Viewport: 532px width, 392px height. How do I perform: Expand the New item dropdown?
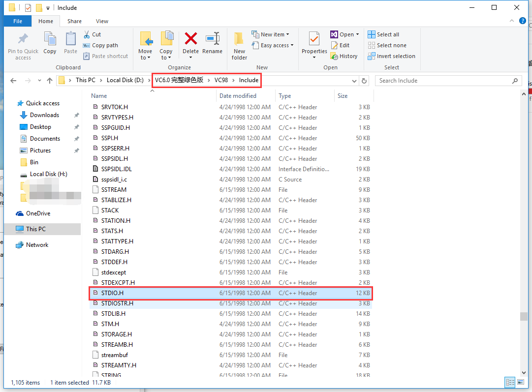[270, 34]
